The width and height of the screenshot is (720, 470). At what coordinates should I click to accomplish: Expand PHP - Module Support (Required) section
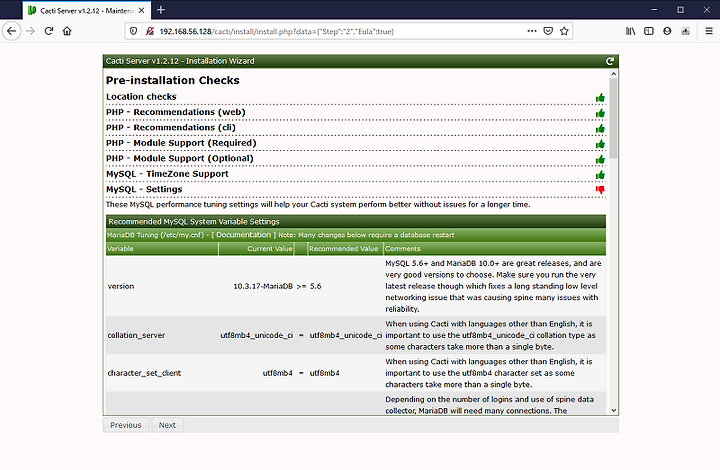(x=181, y=143)
